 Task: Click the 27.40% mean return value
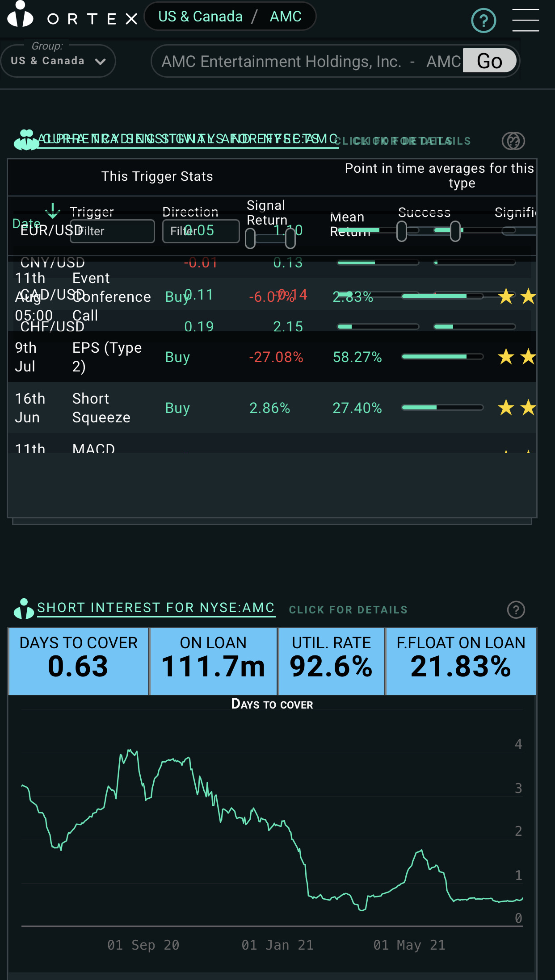tap(357, 408)
